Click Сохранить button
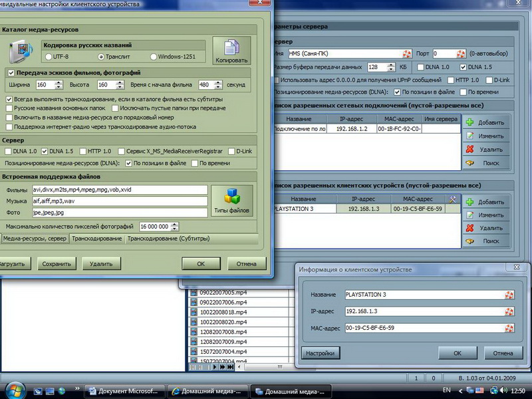The image size is (532, 399). point(57,263)
